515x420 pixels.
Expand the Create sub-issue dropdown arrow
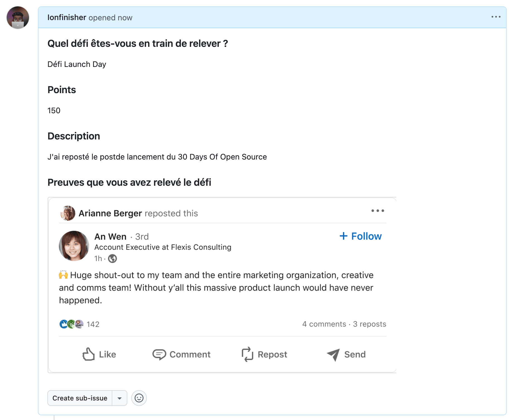point(120,398)
